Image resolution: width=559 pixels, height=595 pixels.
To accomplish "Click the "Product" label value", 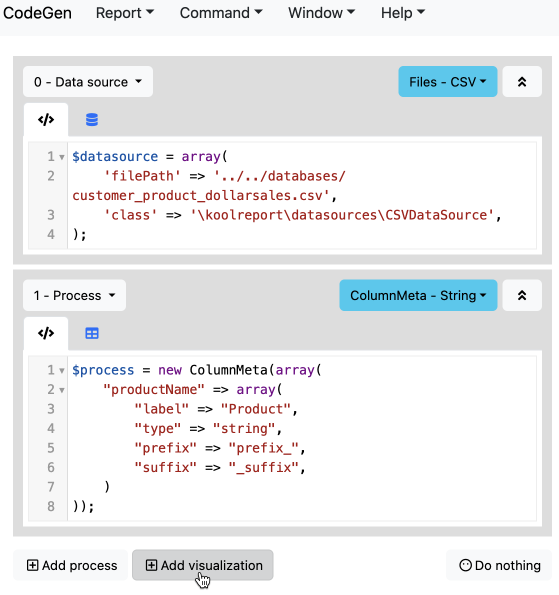I will [x=256, y=409].
